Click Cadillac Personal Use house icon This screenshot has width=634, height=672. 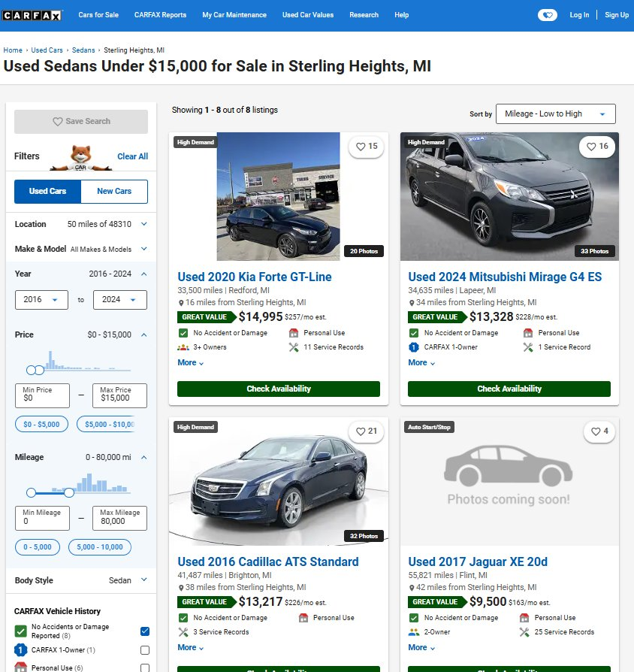tap(303, 618)
